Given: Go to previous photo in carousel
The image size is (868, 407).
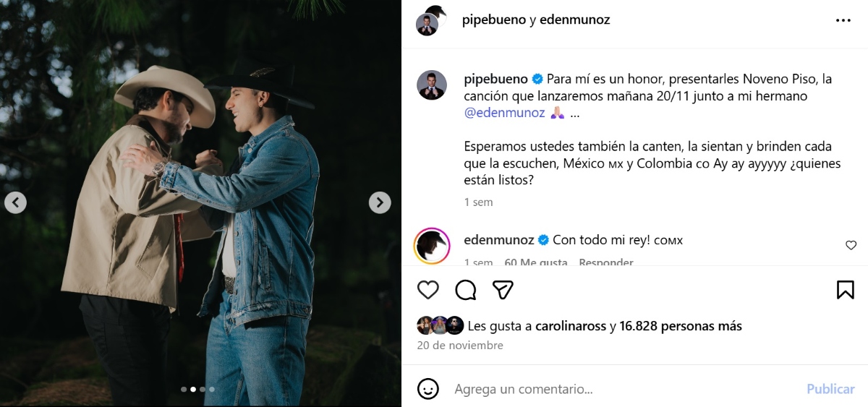Looking at the screenshot, I should pos(15,202).
